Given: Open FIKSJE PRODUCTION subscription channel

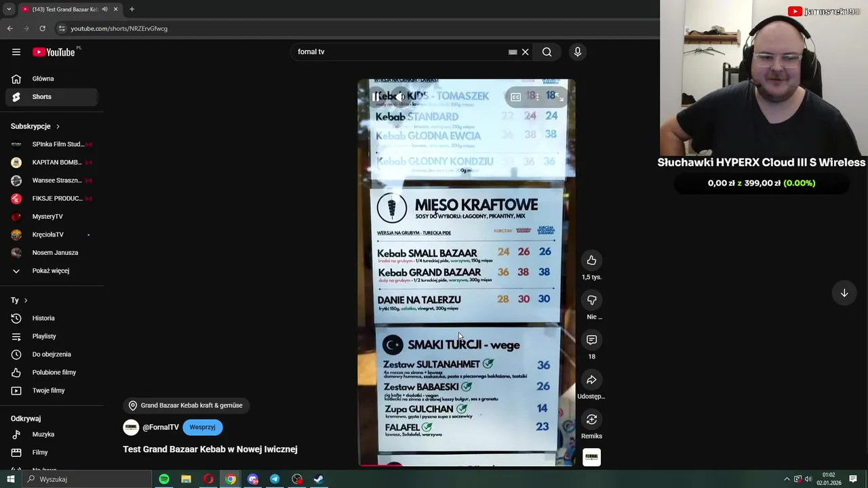Looking at the screenshot, I should (52, 199).
